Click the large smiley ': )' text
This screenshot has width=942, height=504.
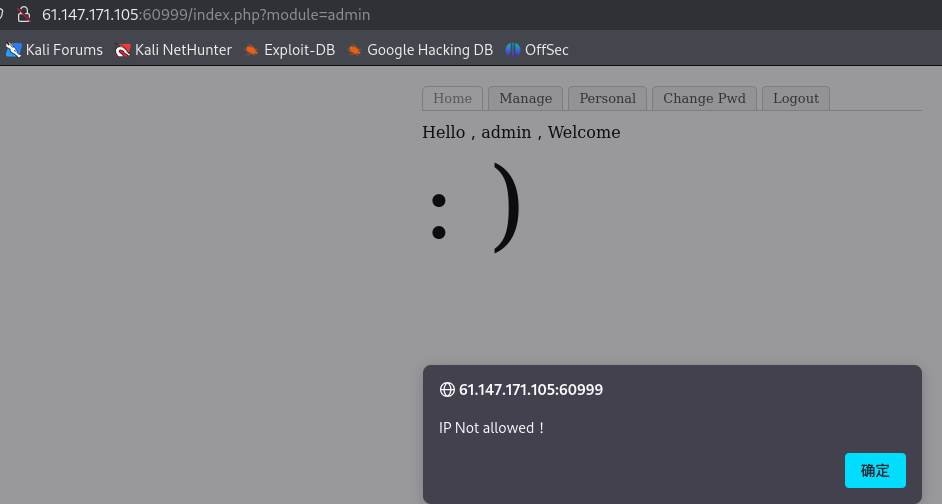click(475, 208)
